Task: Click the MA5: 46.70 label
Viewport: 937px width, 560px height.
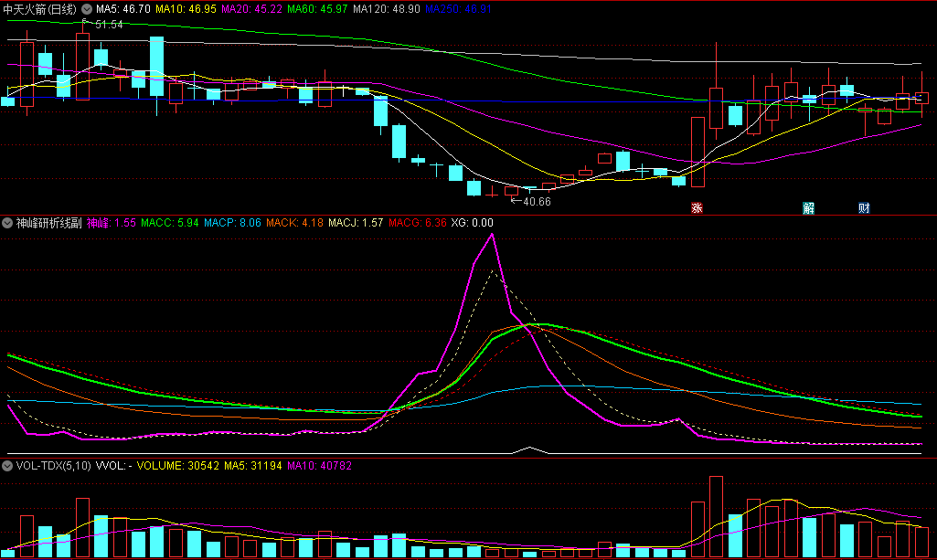Action: pyautogui.click(x=123, y=9)
